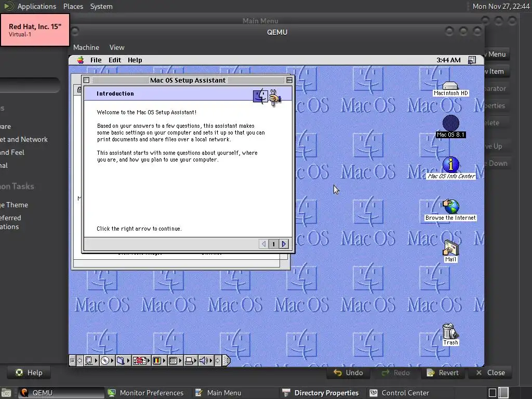This screenshot has width=532, height=399.
Task: Open the System menu in the top panel
Action: (x=101, y=6)
